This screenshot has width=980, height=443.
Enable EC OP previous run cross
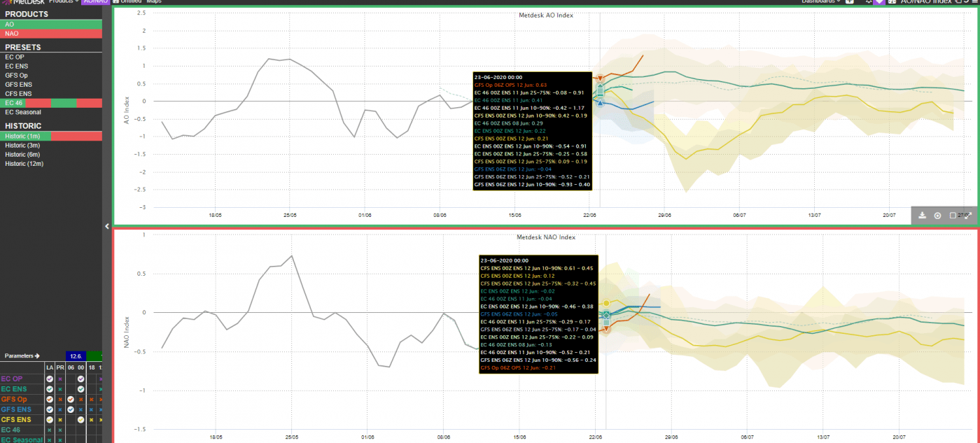click(x=60, y=379)
